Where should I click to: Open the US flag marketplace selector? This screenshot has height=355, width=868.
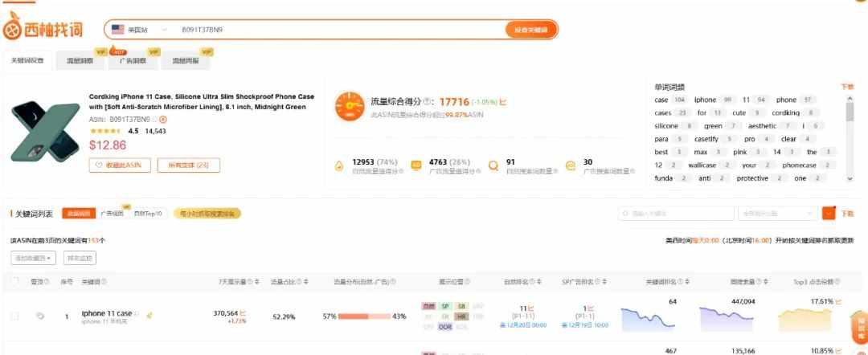[139, 30]
